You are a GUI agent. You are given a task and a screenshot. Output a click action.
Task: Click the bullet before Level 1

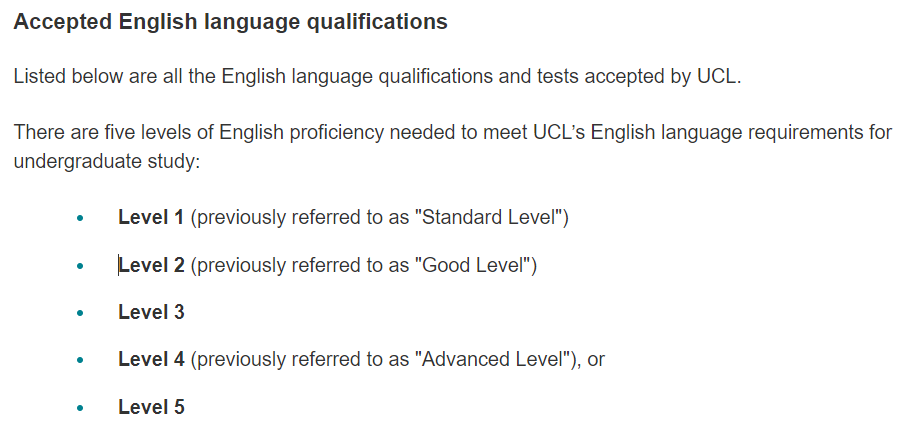click(x=80, y=218)
